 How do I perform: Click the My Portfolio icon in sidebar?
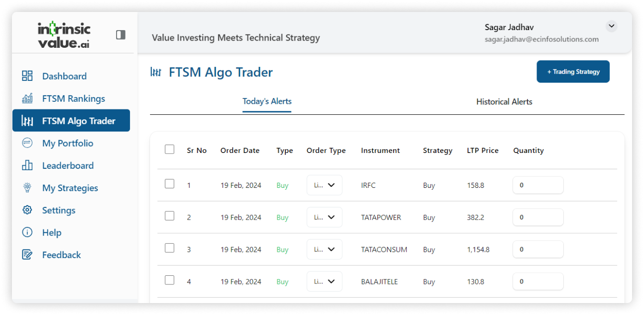click(27, 143)
